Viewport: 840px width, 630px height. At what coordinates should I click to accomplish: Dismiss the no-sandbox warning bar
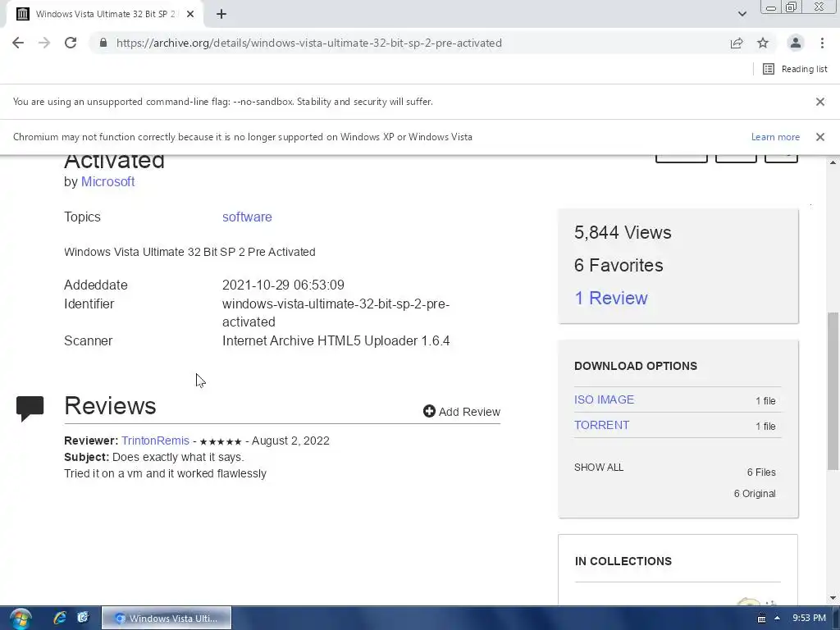(820, 102)
